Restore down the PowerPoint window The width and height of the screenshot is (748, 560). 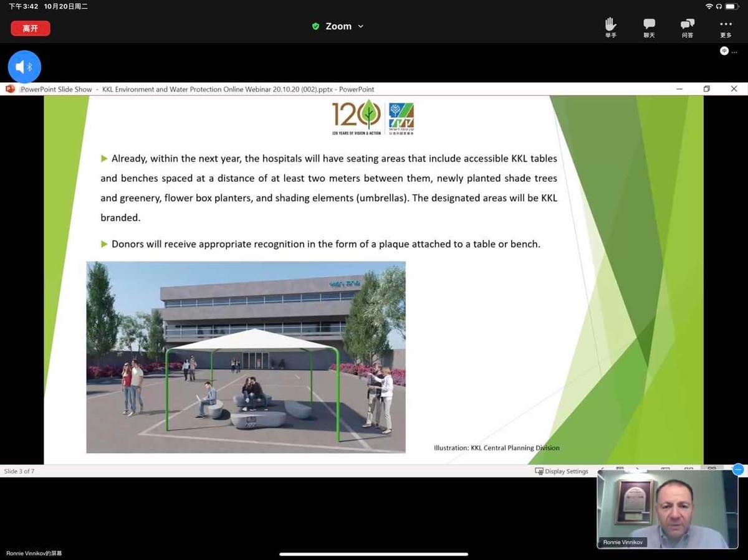[706, 89]
